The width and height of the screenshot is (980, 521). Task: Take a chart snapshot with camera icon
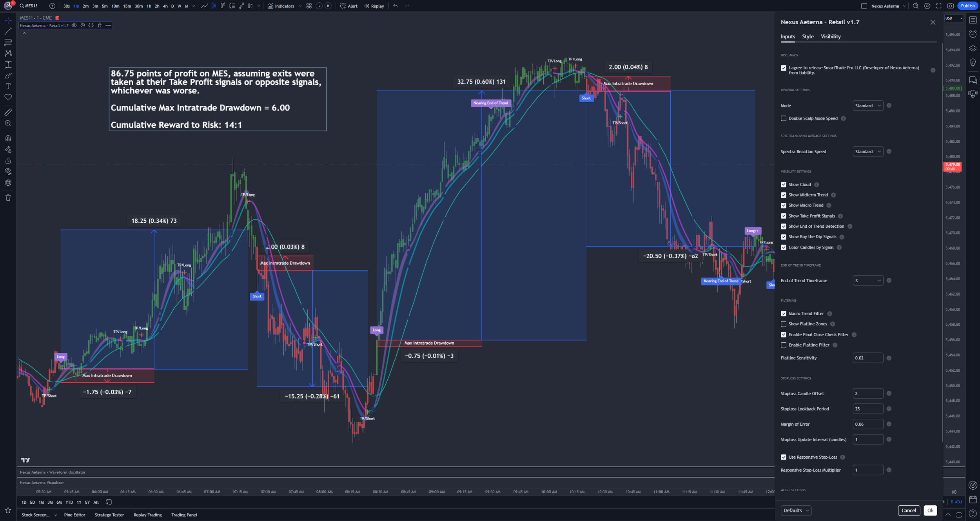(x=950, y=6)
